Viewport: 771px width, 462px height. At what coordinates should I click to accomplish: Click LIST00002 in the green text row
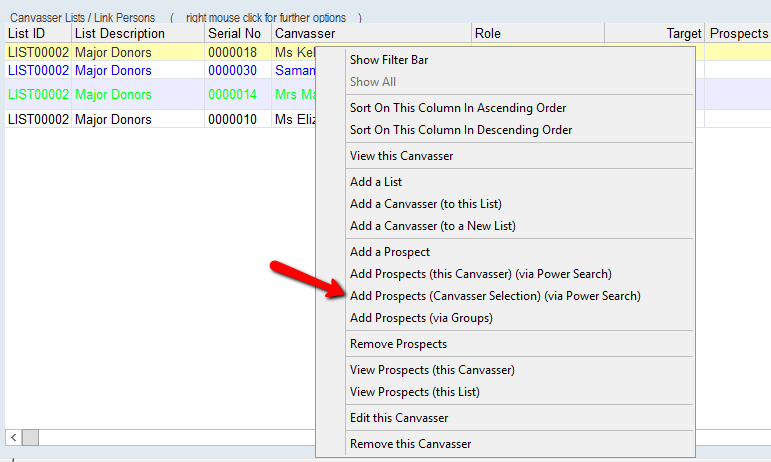pos(38,94)
